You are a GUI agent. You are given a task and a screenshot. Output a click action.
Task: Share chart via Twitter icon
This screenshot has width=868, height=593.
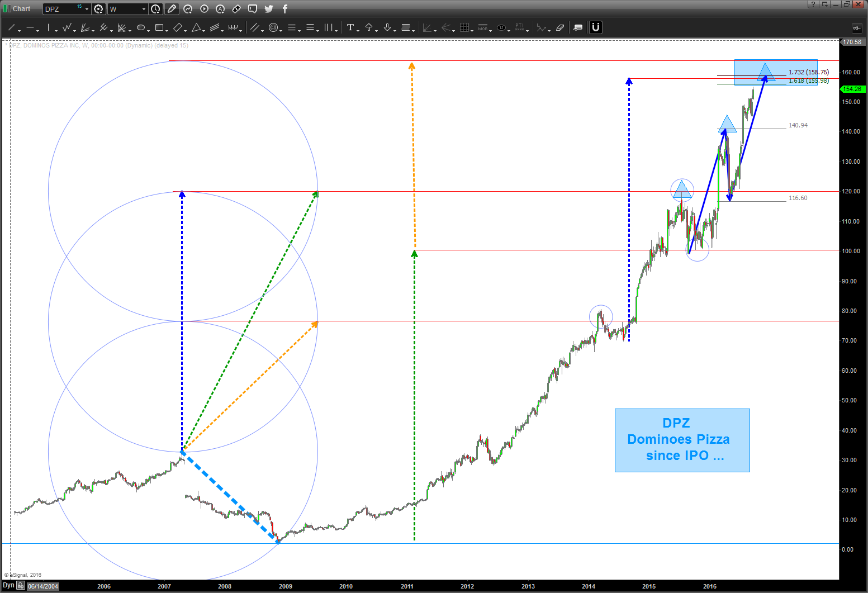[x=269, y=9]
